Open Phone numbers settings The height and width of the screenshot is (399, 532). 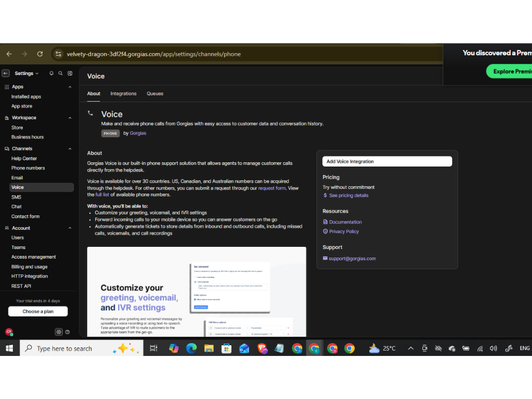(28, 168)
